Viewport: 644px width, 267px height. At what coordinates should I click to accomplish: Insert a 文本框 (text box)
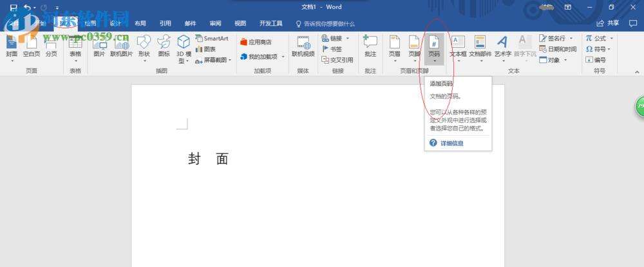(457, 47)
